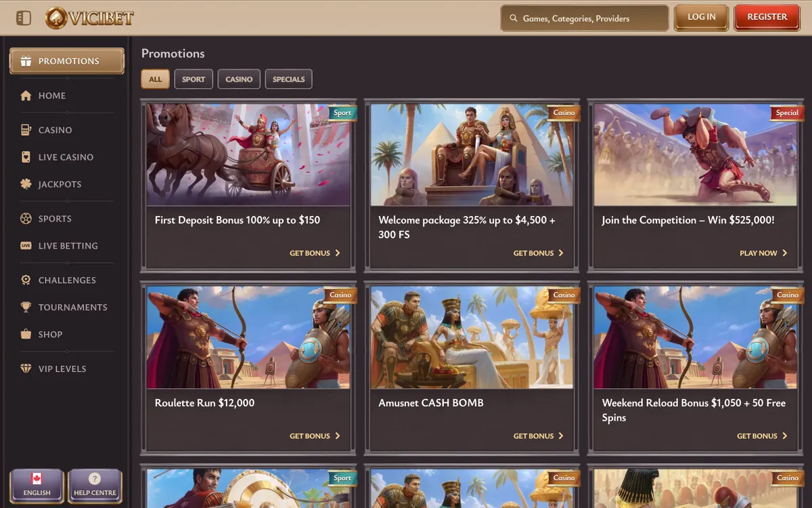Open the Weekend Reload Bonus archer image
The image size is (812, 508).
pos(695,337)
